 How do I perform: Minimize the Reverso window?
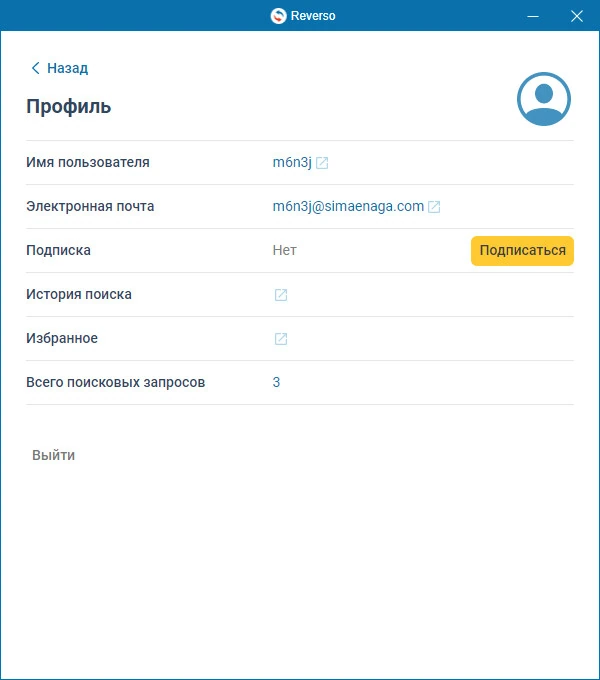coord(533,16)
